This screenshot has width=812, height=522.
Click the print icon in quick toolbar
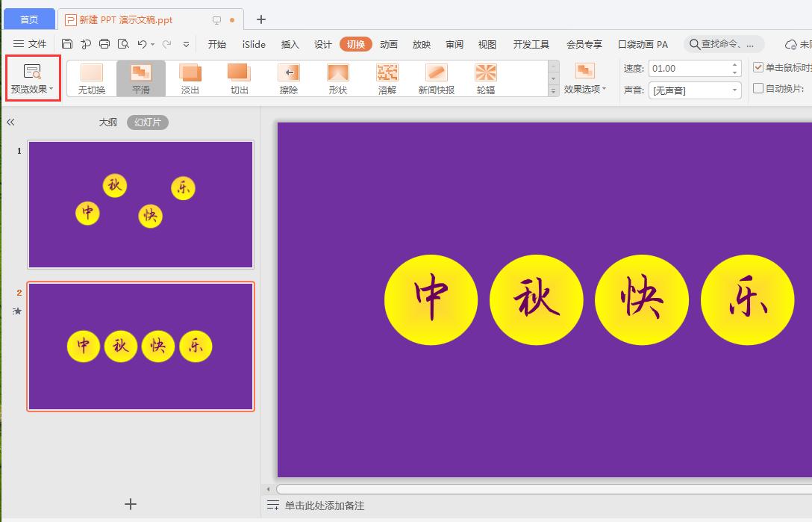coord(104,44)
